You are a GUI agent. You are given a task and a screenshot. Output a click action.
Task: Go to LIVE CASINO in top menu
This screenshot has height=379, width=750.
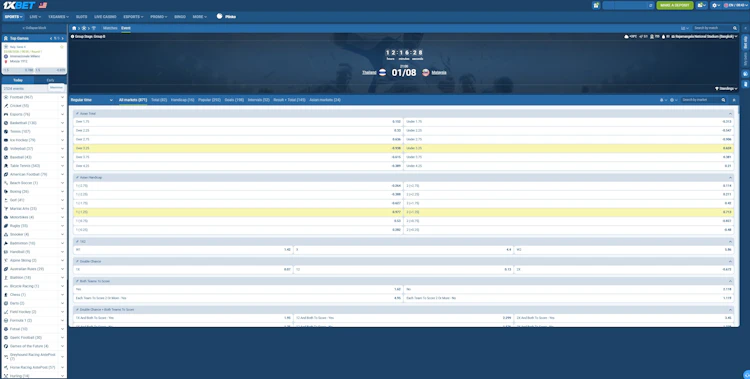(x=105, y=17)
